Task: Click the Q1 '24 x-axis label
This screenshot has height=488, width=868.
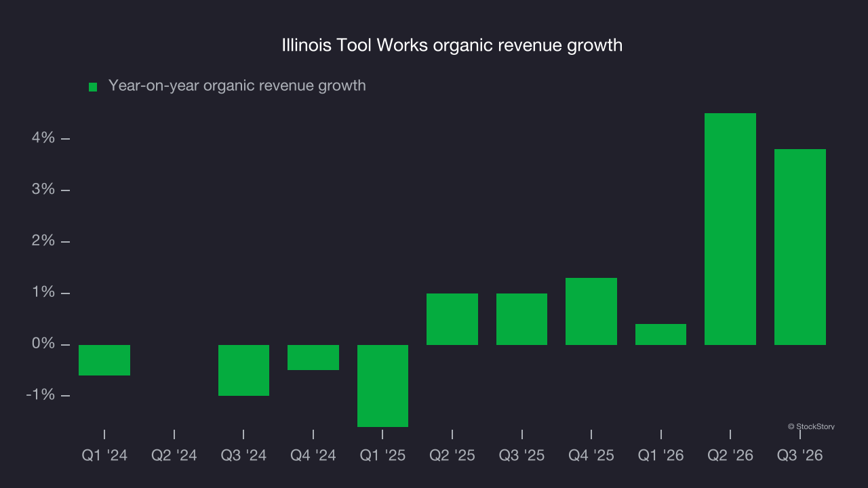Action: 104,455
